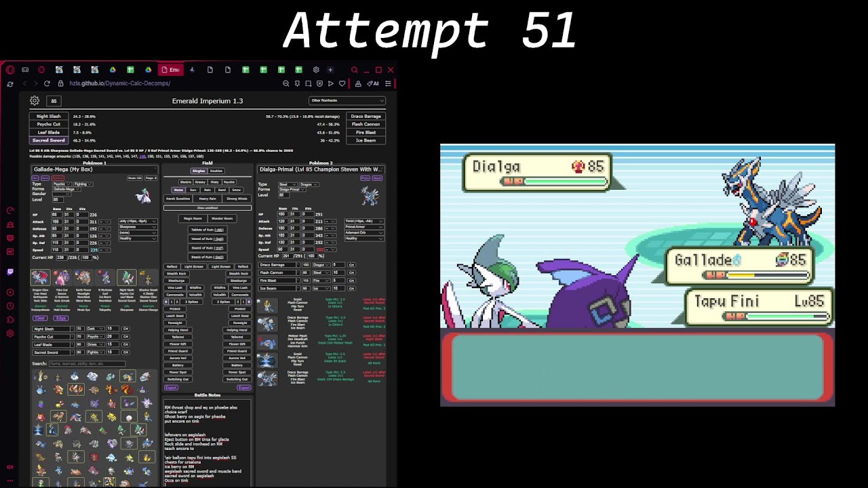Open the tab search magnifier

coord(354,70)
